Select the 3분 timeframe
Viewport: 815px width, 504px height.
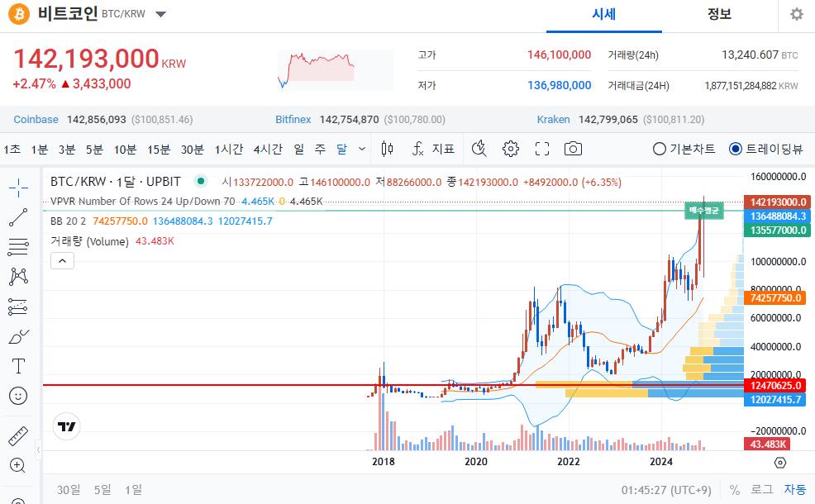click(66, 150)
